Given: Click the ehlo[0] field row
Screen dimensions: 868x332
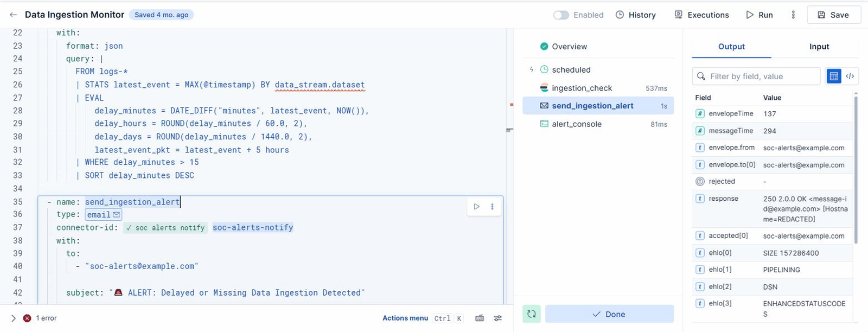Looking at the screenshot, I should pyautogui.click(x=772, y=253).
